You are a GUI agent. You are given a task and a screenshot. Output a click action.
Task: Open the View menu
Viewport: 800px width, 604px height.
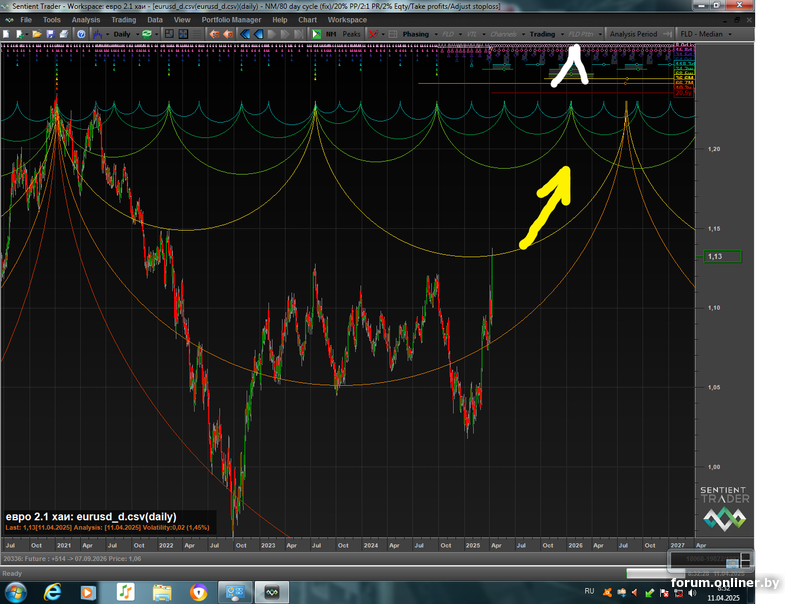tap(182, 20)
